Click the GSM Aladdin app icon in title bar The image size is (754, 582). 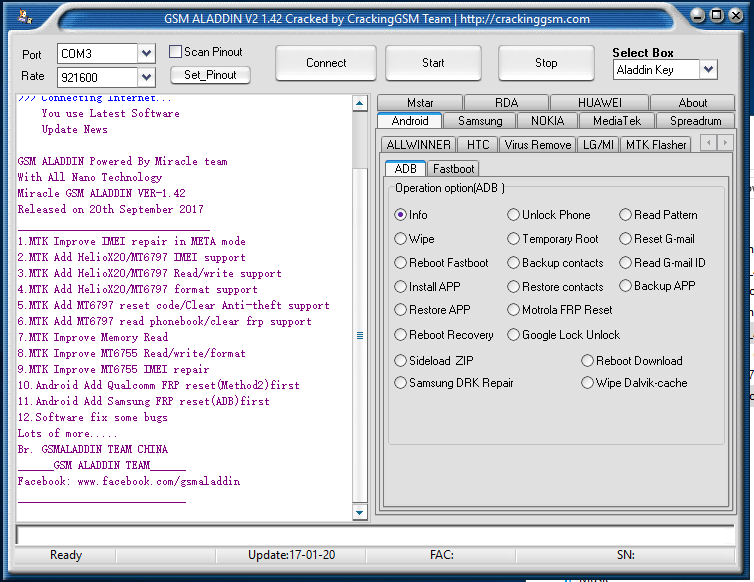25,17
